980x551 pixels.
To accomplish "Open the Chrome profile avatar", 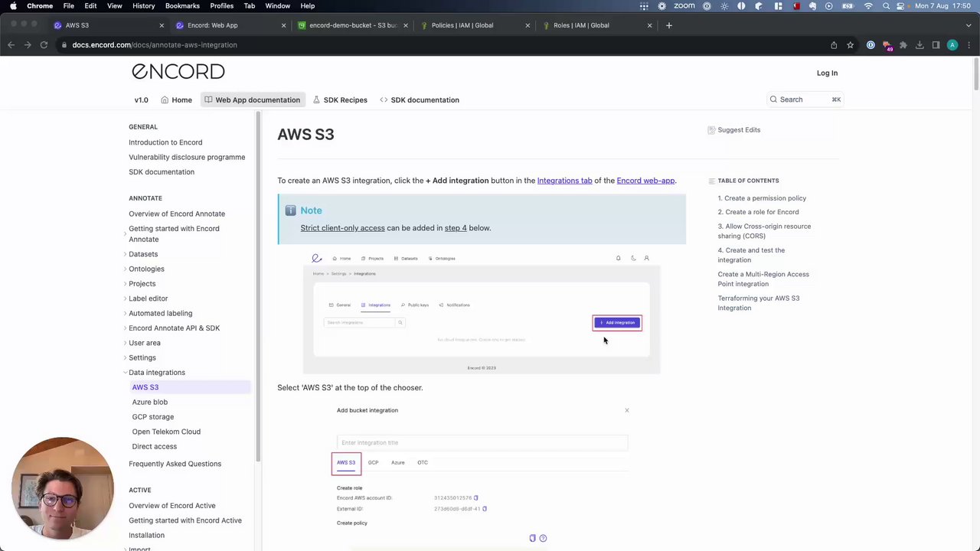I will [x=952, y=45].
